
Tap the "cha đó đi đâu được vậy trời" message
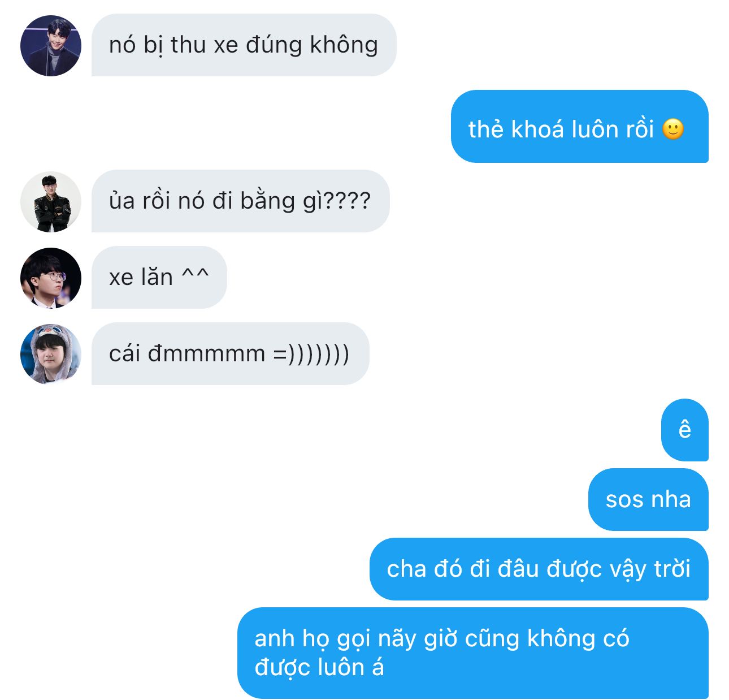point(539,569)
